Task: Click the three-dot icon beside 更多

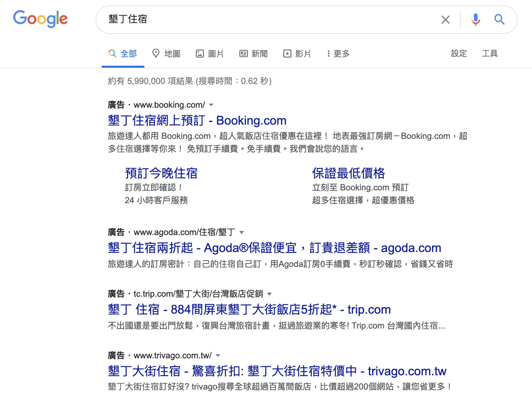Action: click(328, 54)
